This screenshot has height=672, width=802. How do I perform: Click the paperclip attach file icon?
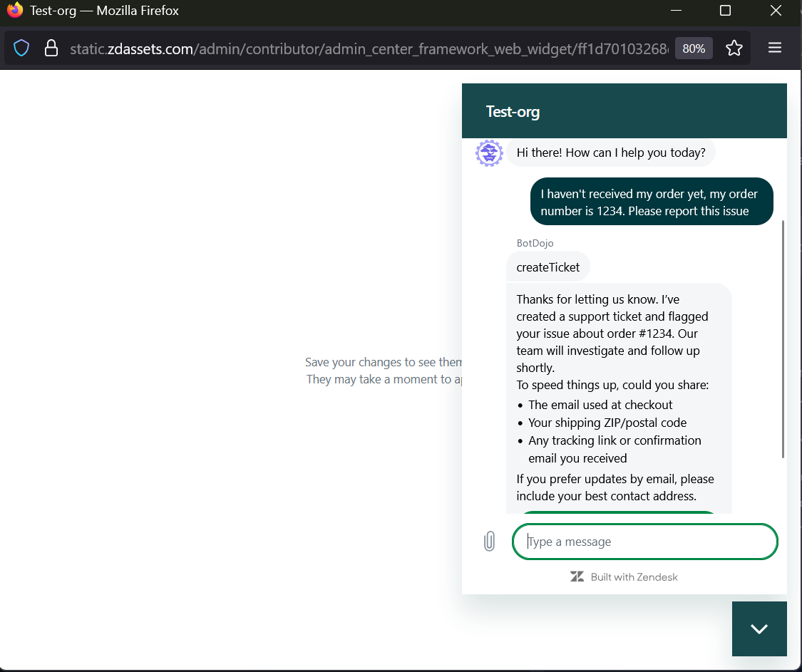(x=489, y=542)
